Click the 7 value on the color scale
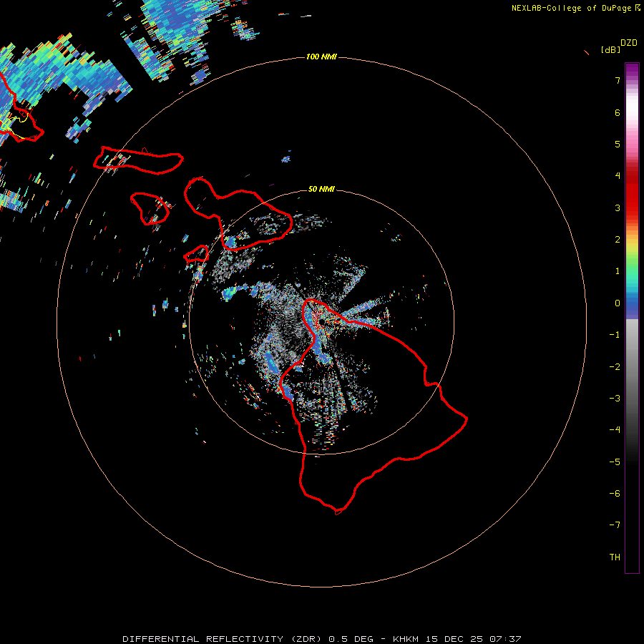This screenshot has height=644, width=644. point(617,80)
